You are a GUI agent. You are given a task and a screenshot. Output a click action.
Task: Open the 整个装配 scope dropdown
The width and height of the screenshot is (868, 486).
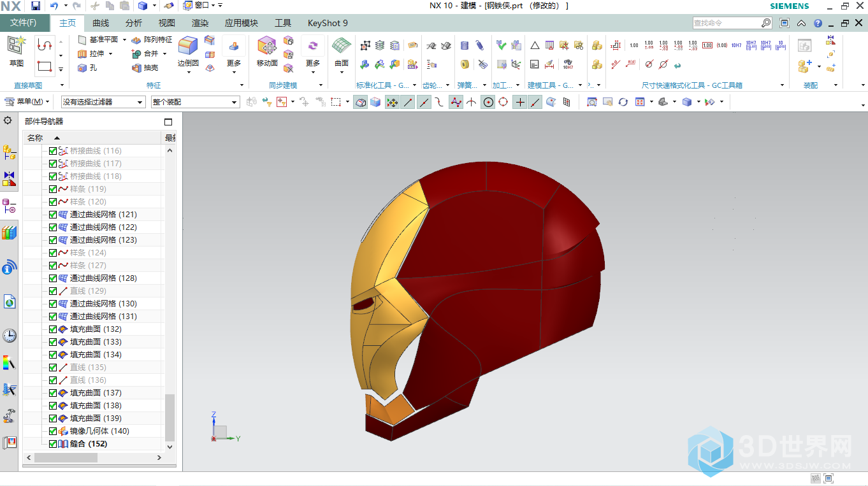[195, 102]
